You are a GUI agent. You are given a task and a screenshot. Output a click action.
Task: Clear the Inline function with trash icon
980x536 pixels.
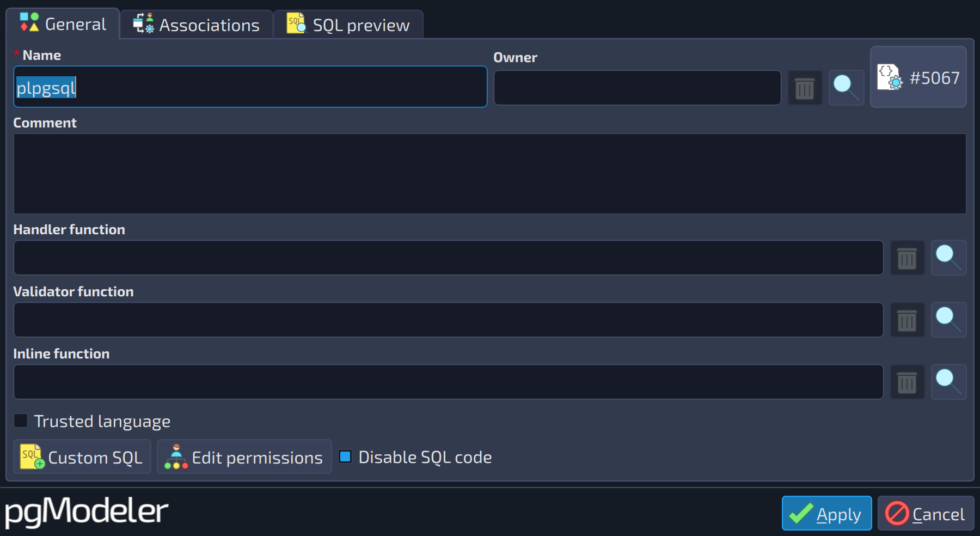(x=907, y=382)
